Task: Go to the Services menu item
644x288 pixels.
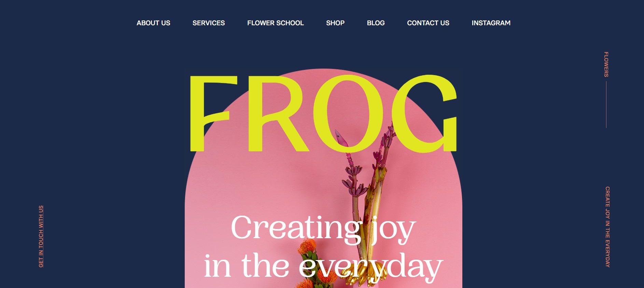Action: click(x=209, y=23)
